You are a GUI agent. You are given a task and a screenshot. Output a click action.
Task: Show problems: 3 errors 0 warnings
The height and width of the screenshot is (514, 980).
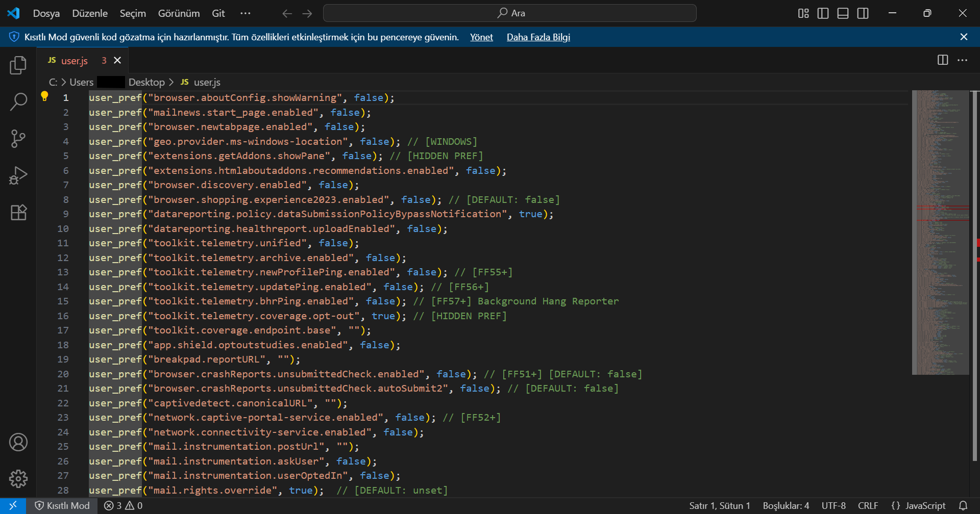coord(124,505)
